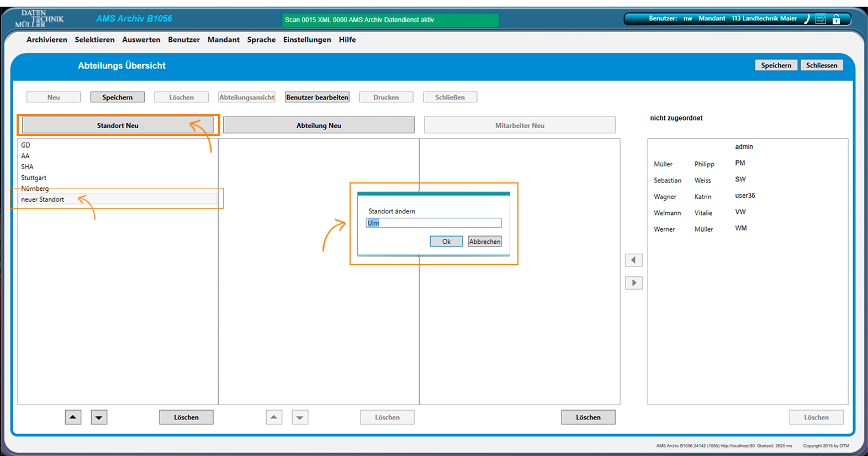
Task: Open the notes edit icon in header
Action: point(821,19)
